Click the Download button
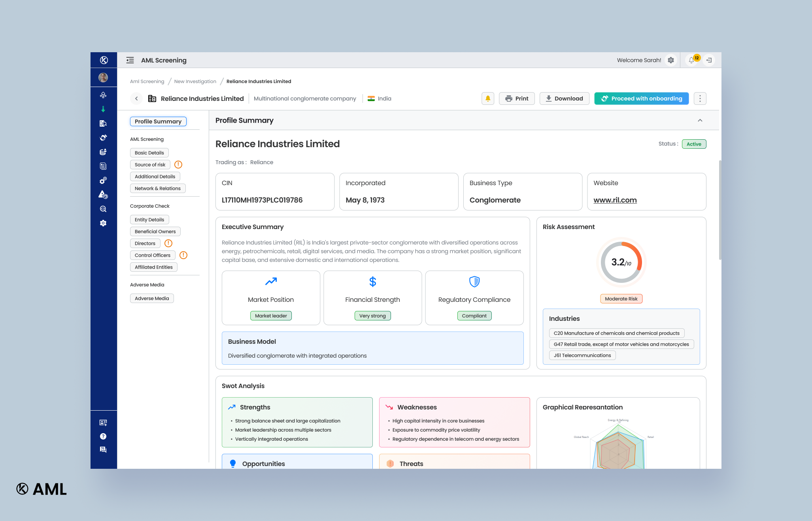The width and height of the screenshot is (812, 521). [565, 99]
